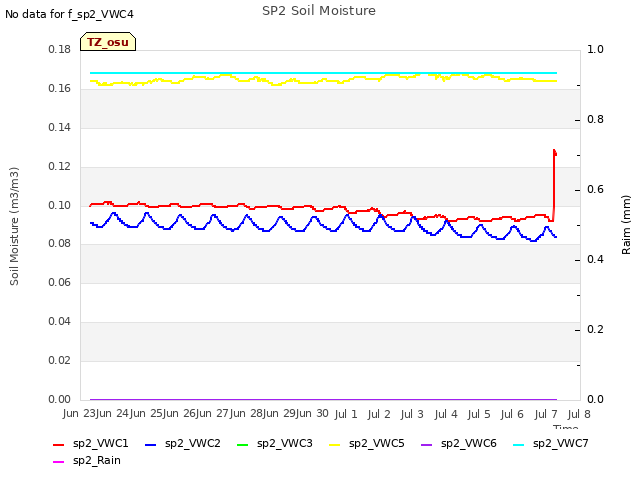This screenshot has width=640, height=480.
Task: Click the 'Jun 23' x-axis date label
Action: [x=79, y=413]
